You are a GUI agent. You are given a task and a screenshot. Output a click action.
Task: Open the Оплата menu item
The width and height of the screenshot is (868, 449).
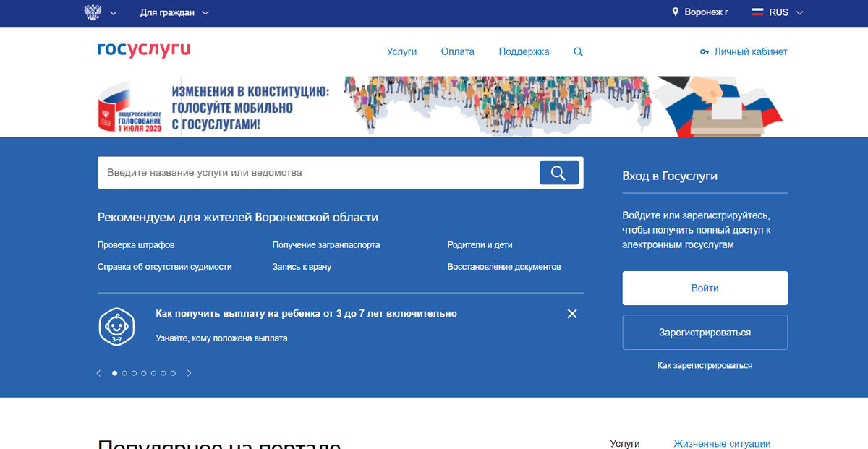pyautogui.click(x=458, y=51)
